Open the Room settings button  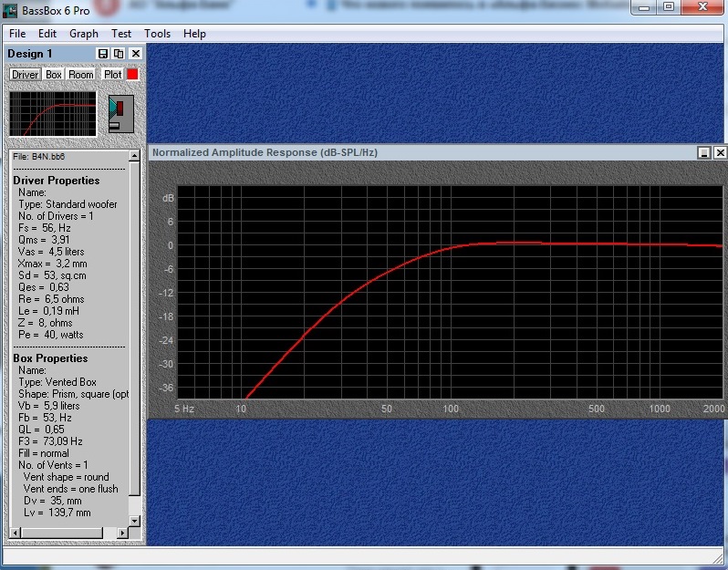pos(81,74)
